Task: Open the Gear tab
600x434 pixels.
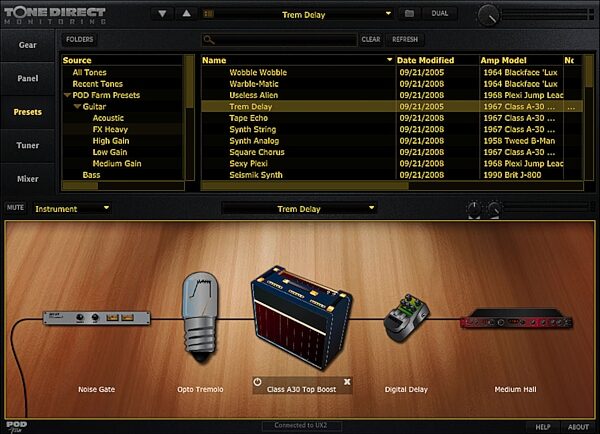Action: point(28,45)
